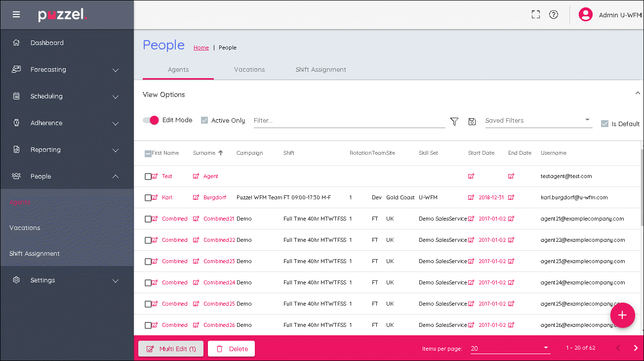Disable the Edit Mode toggle
Screen dimensions: 644x361
[151, 120]
